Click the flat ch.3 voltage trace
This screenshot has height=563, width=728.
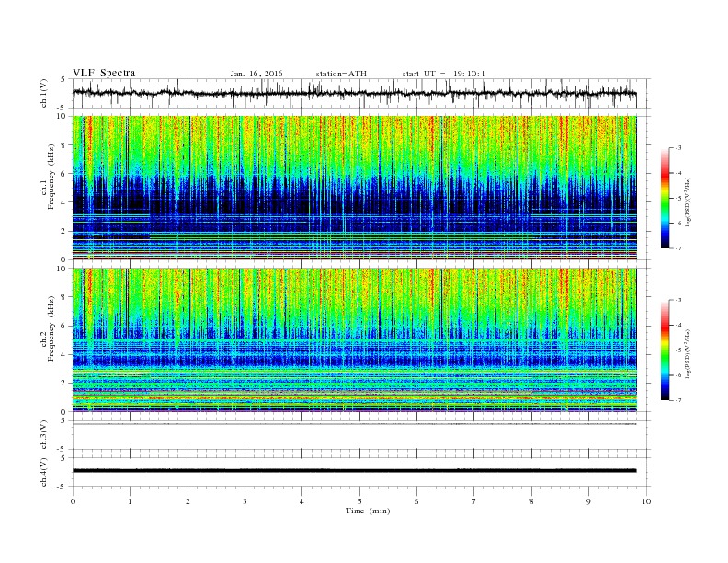click(354, 424)
